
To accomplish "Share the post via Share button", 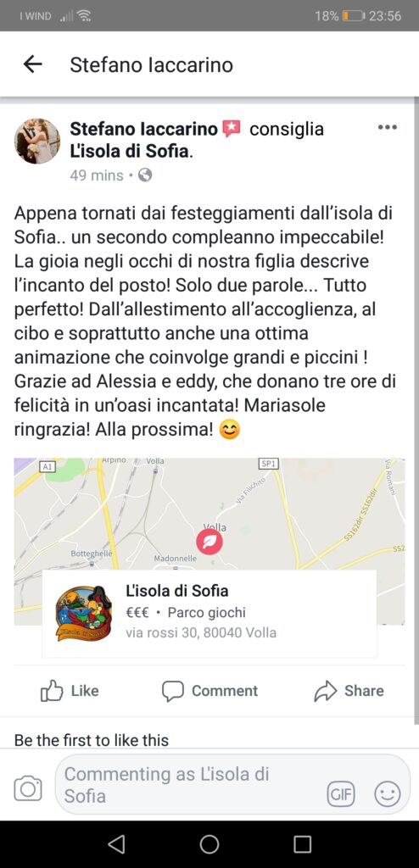I will (349, 691).
